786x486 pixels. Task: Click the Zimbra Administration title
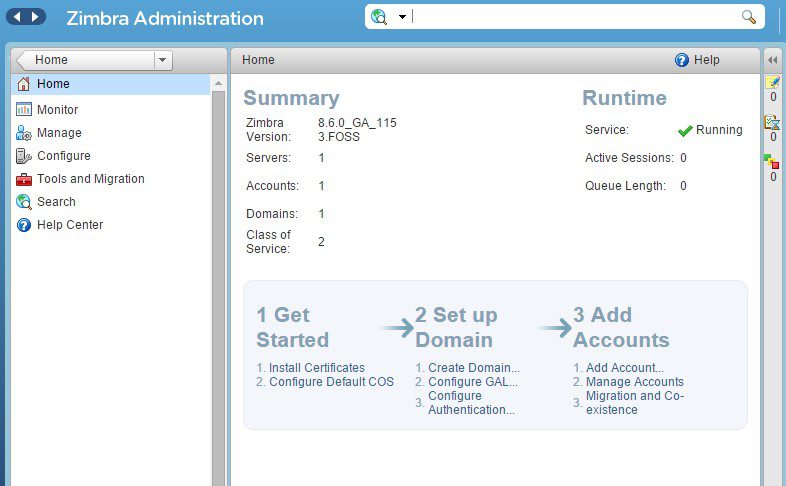(x=165, y=18)
